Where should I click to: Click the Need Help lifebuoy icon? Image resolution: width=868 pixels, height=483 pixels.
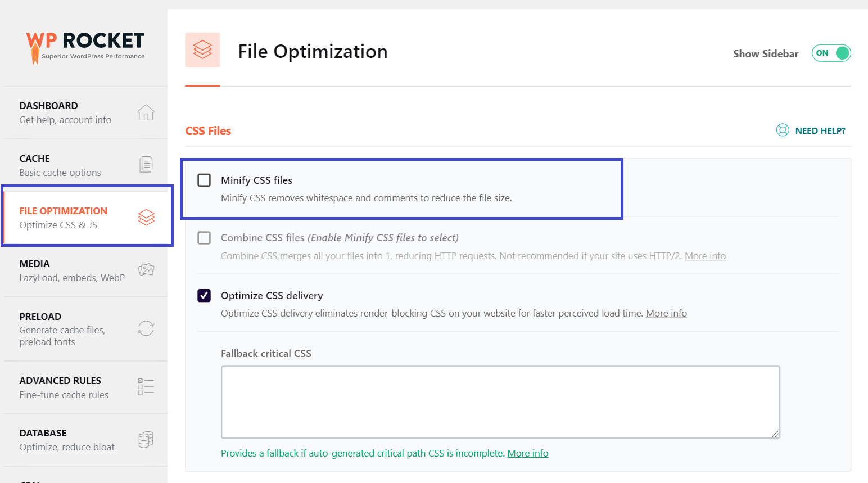click(x=782, y=130)
